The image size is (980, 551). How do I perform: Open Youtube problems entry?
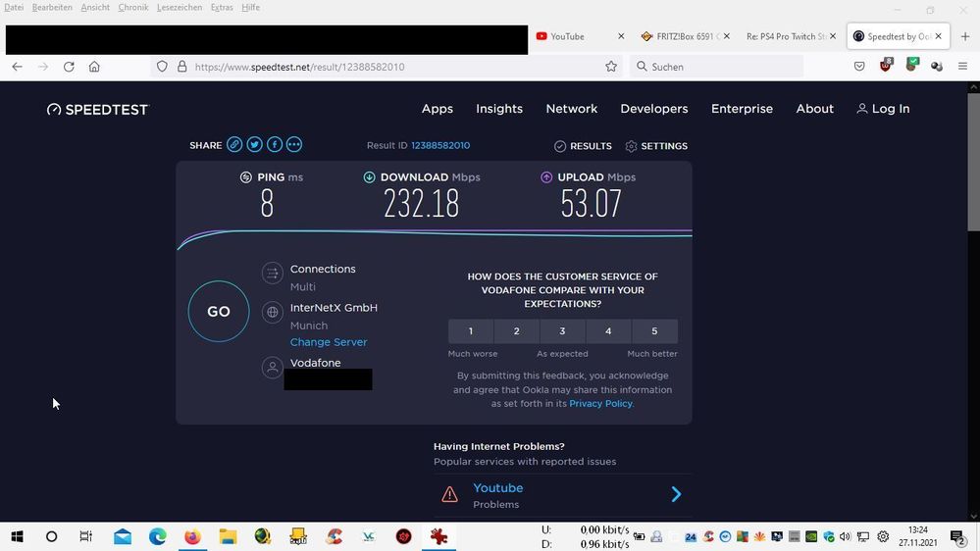497,488
